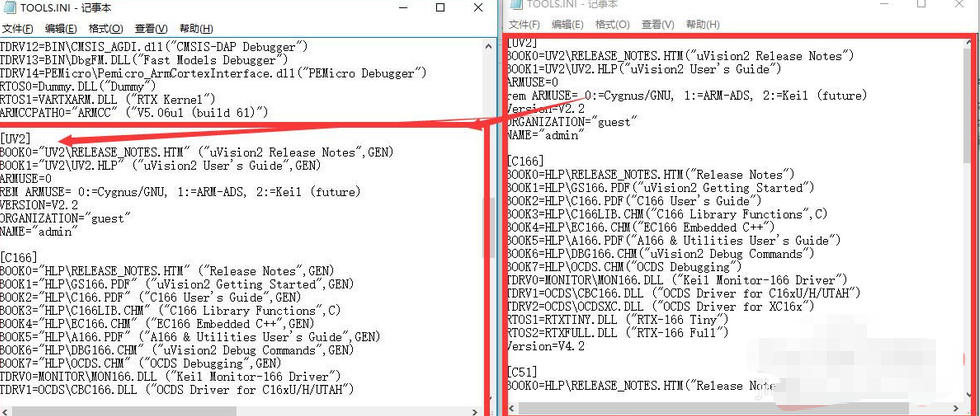
Task: Close the left TOOLS.INI Notepad window
Action: coord(478,7)
